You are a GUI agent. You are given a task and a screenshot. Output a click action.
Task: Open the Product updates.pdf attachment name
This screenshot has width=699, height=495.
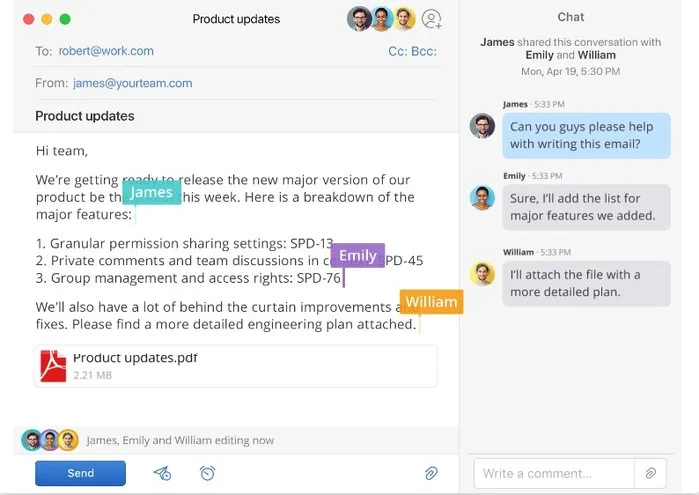135,358
